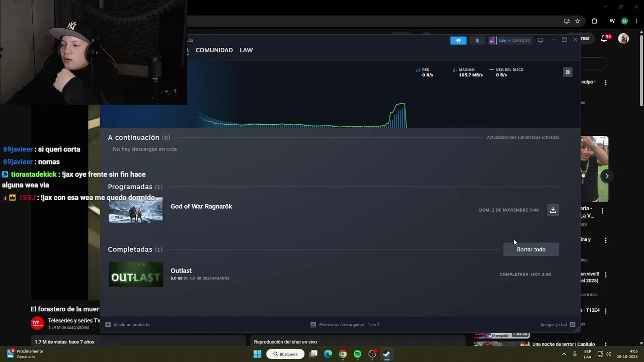
Task: Open Amigos y chat panel
Action: point(557,325)
